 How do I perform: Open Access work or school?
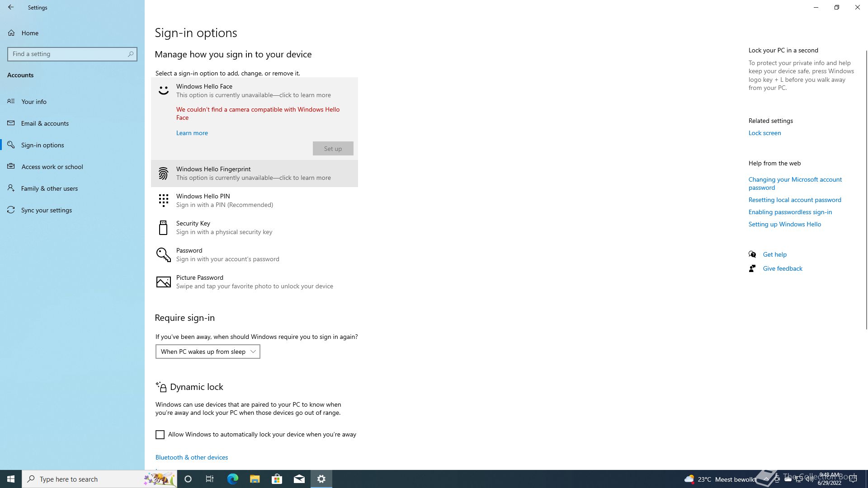click(x=72, y=167)
